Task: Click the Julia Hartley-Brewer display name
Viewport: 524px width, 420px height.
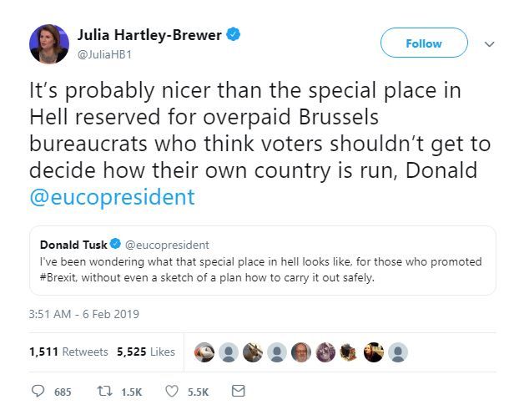Action: [149, 35]
